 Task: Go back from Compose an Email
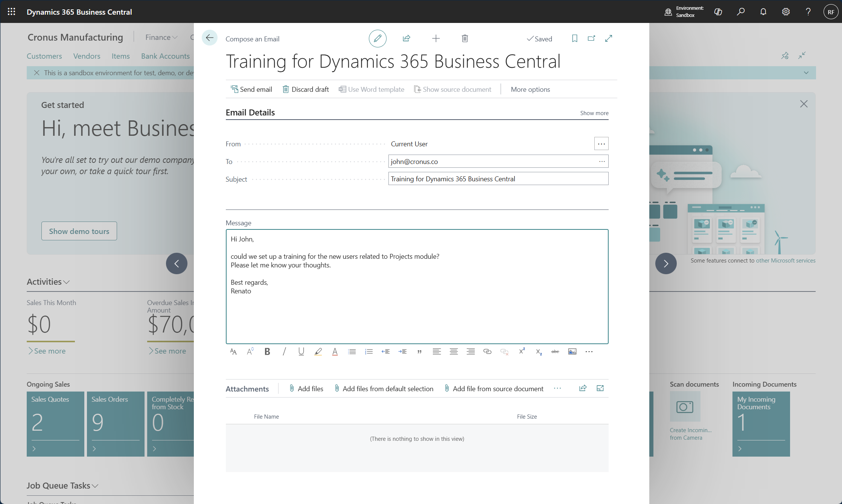coord(210,38)
